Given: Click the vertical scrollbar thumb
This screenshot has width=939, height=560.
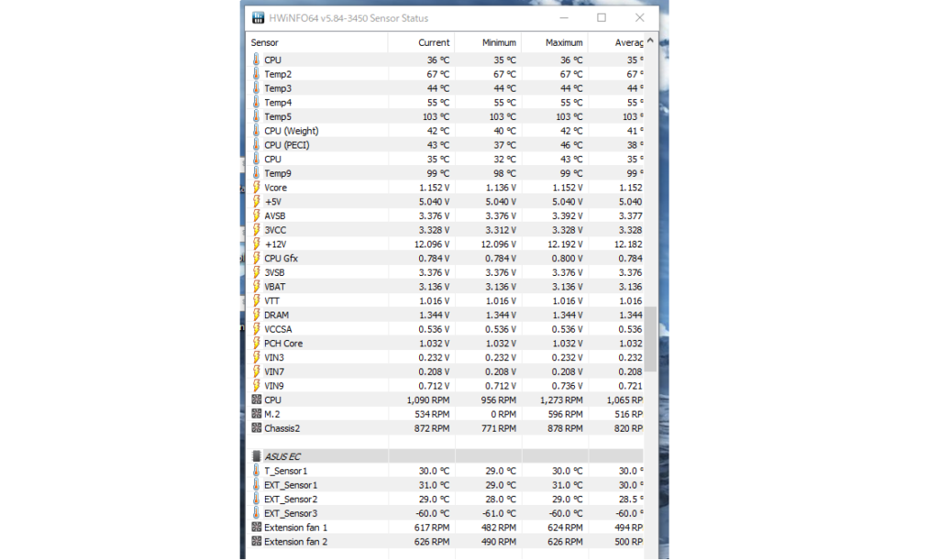Looking at the screenshot, I should pyautogui.click(x=650, y=338).
